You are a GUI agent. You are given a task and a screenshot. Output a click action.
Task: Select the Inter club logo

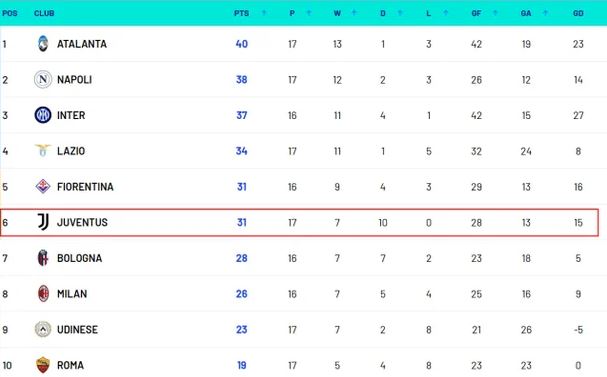[x=43, y=115]
